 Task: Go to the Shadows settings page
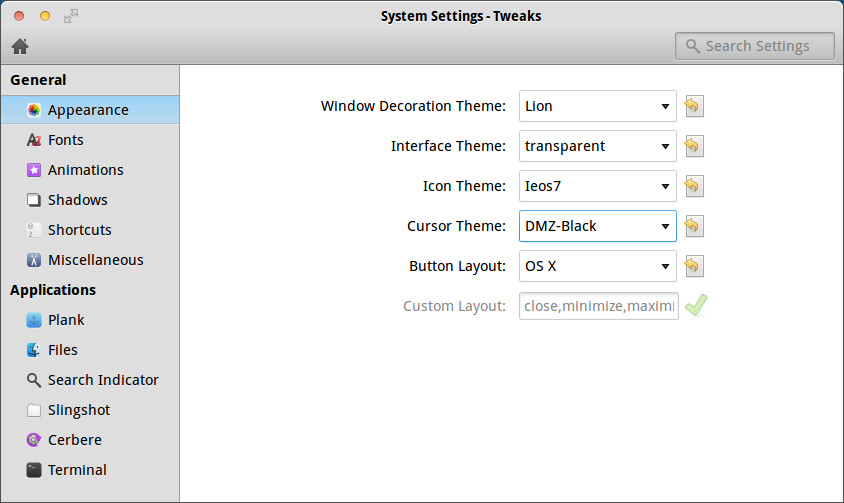(x=77, y=200)
